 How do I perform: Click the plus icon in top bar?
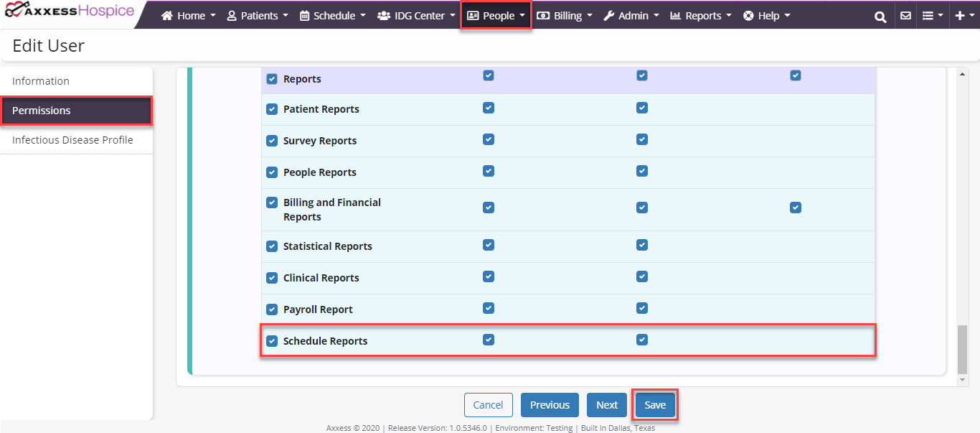point(961,16)
